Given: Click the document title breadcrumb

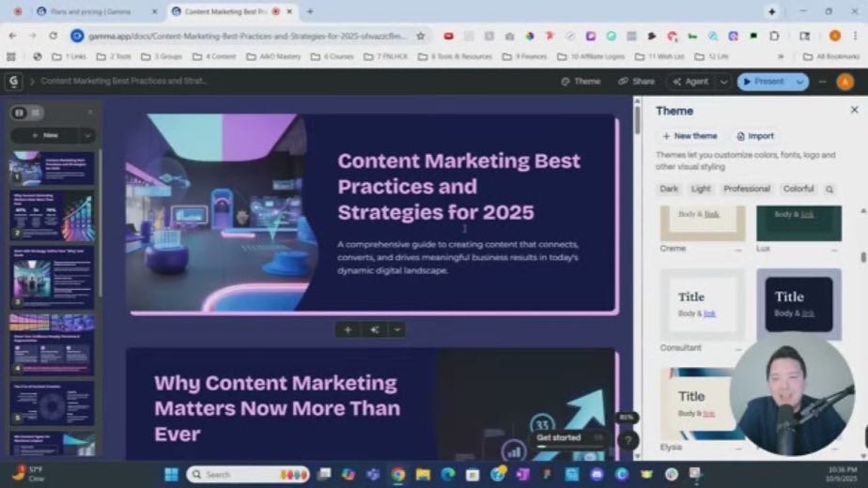Looking at the screenshot, I should (123, 81).
